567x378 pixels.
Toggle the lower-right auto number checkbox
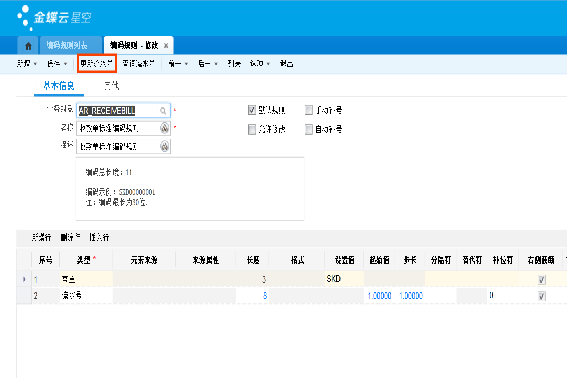coord(309,129)
